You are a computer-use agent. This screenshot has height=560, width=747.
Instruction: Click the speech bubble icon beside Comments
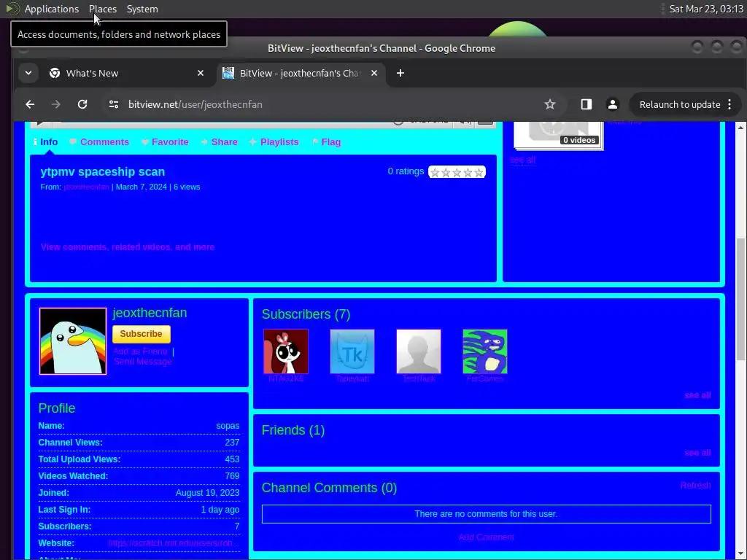[73, 141]
